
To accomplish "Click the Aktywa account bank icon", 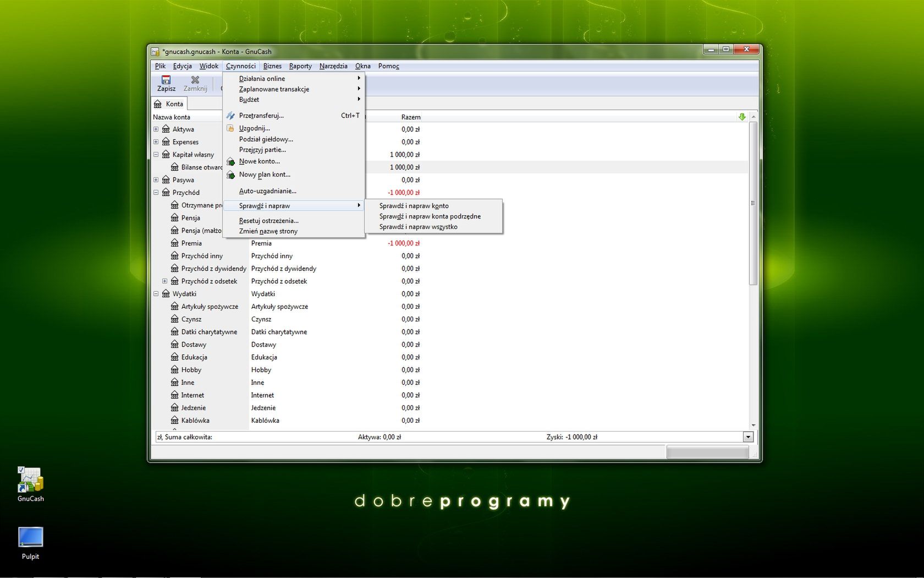I will [x=166, y=129].
